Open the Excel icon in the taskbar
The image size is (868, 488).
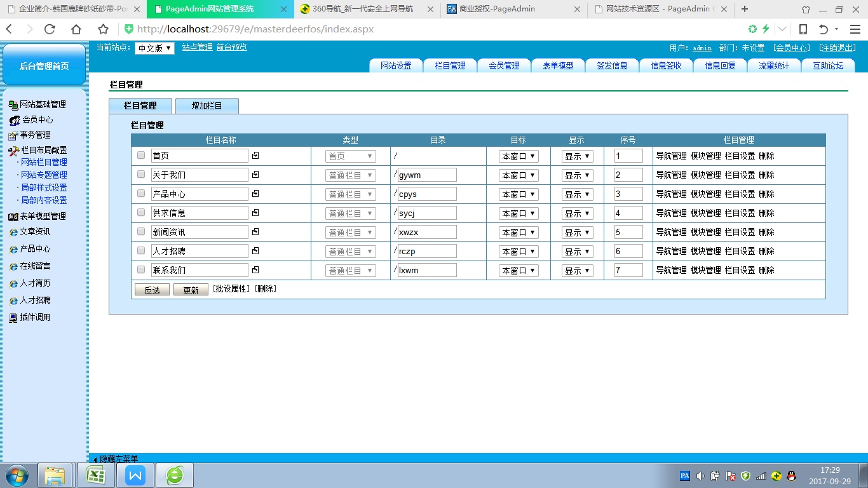tap(95, 475)
